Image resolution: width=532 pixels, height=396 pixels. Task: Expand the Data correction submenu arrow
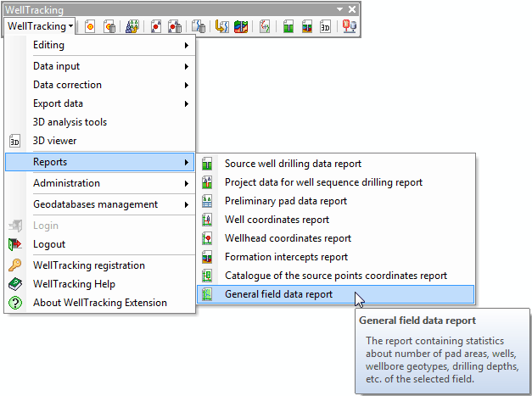coord(187,85)
